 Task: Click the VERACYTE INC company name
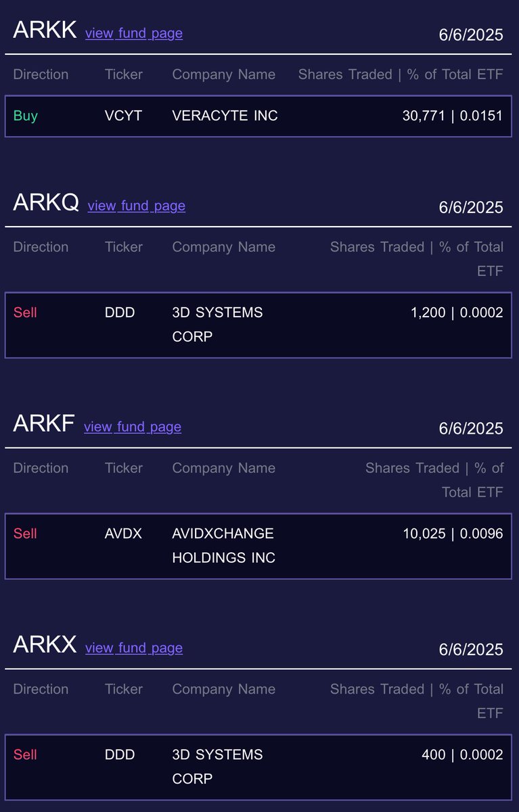(225, 116)
